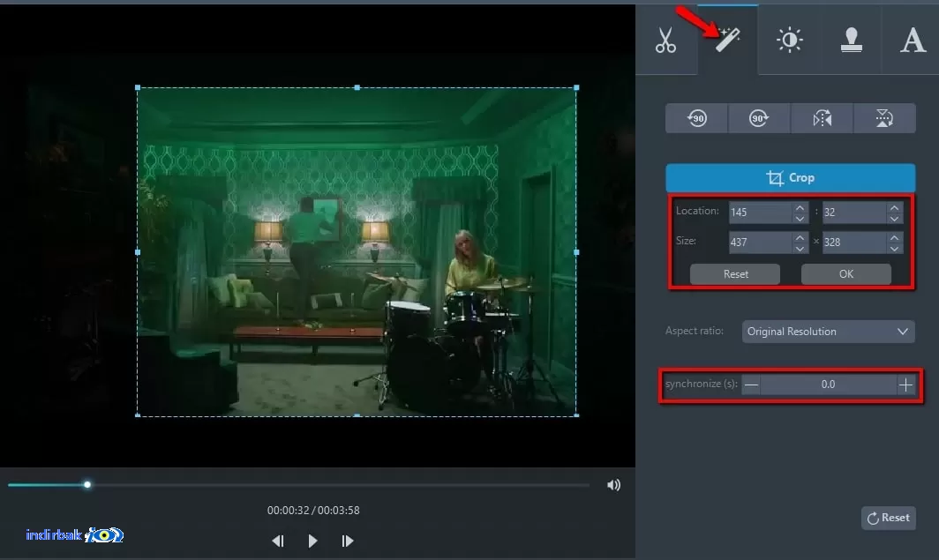
Task: Click the bottom-left crop corner handle
Action: [x=138, y=415]
